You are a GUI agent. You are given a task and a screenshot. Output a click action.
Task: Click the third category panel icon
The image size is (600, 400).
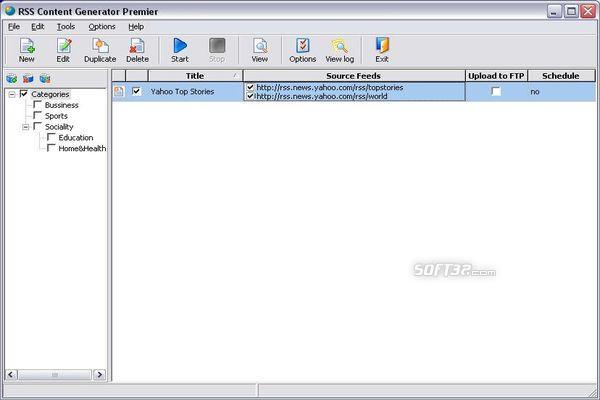click(45, 78)
